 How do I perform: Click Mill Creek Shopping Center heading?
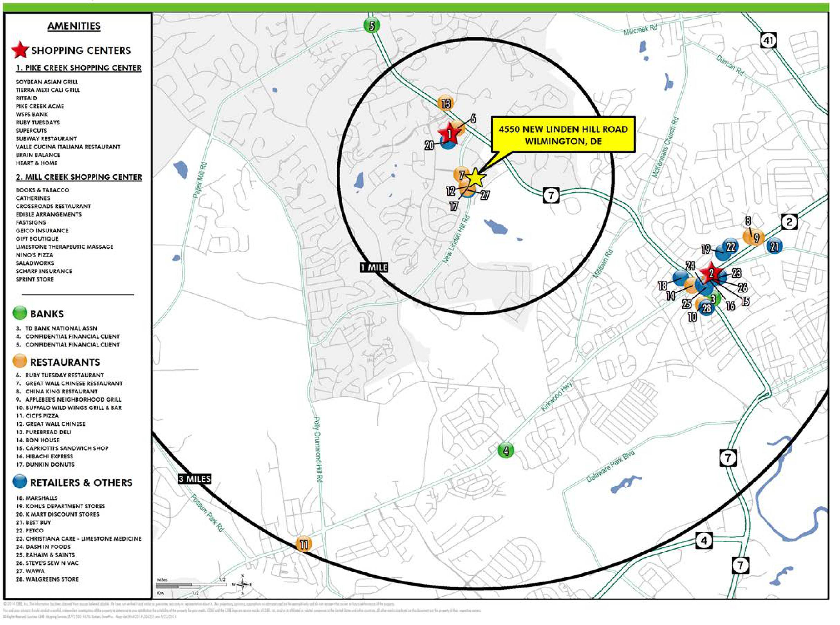pyautogui.click(x=79, y=177)
